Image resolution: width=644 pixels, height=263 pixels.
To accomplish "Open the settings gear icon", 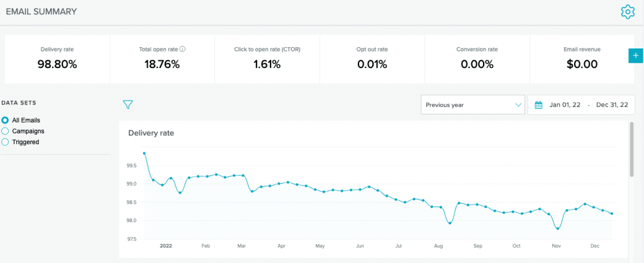I will point(626,12).
